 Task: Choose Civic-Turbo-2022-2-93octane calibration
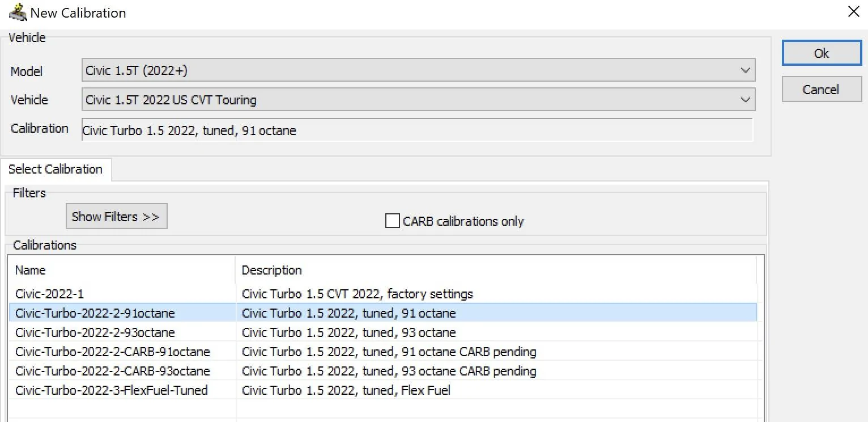(x=95, y=332)
